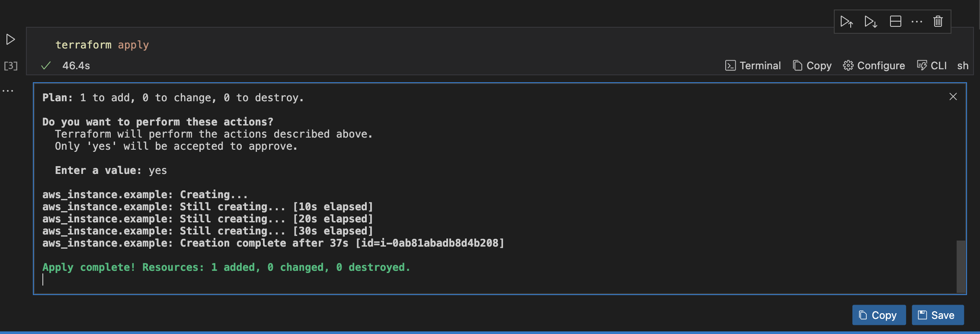Delete cell with trash icon
The height and width of the screenshot is (334, 980).
pyautogui.click(x=938, y=21)
